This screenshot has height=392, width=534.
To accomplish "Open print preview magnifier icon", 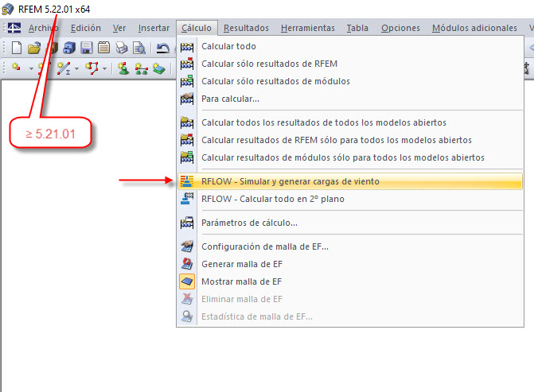I will coord(139,48).
